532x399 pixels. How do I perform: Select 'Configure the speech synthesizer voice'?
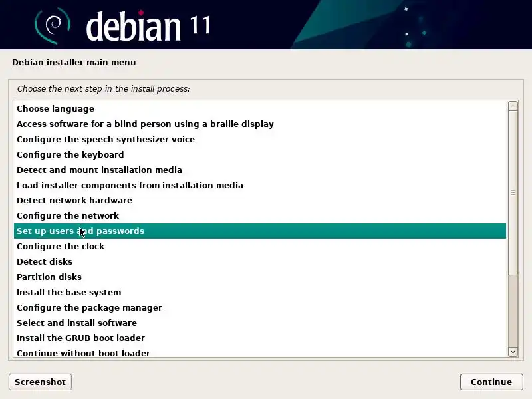260,140
